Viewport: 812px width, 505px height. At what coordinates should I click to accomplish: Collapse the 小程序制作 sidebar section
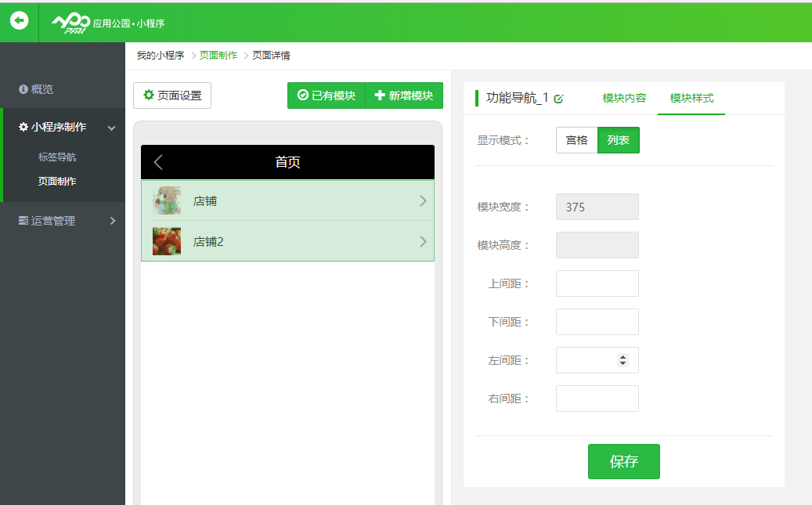tap(112, 128)
